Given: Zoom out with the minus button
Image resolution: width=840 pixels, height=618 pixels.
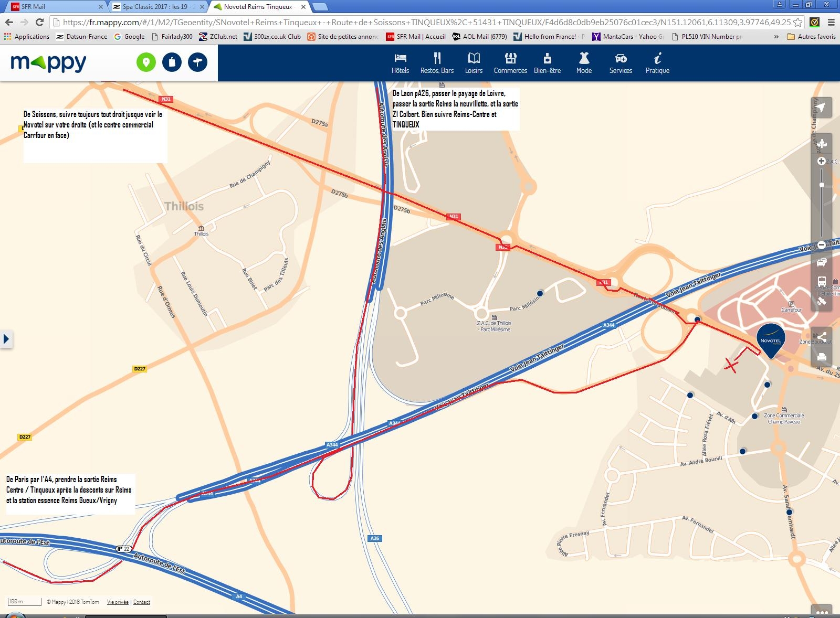Looking at the screenshot, I should (x=822, y=245).
